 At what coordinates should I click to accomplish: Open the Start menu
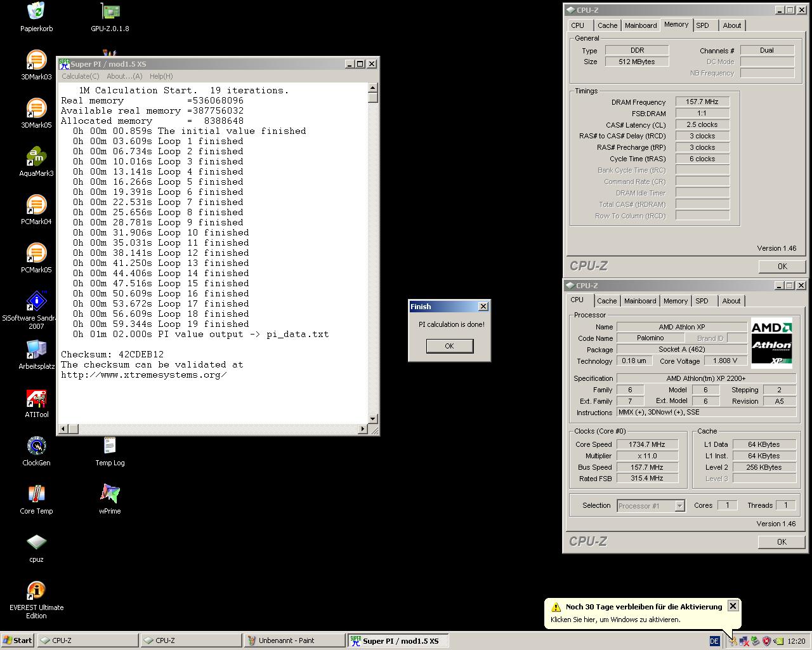(17, 640)
